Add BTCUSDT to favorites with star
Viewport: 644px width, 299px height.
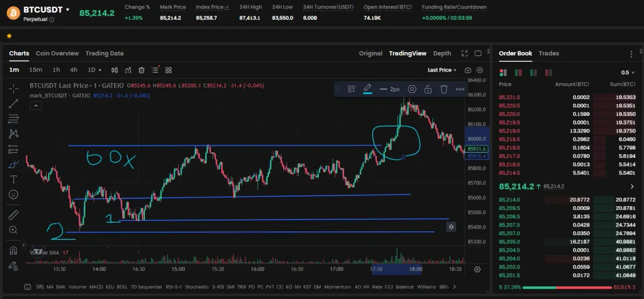coord(9,35)
